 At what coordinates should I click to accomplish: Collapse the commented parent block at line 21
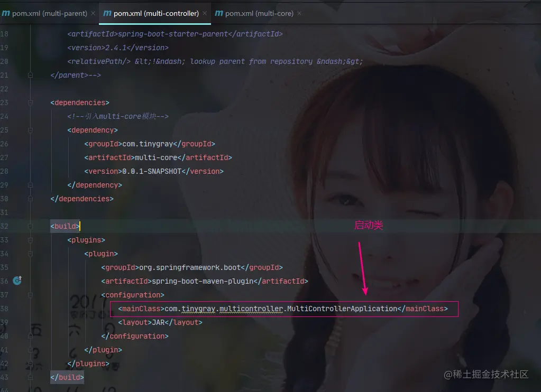click(x=30, y=75)
